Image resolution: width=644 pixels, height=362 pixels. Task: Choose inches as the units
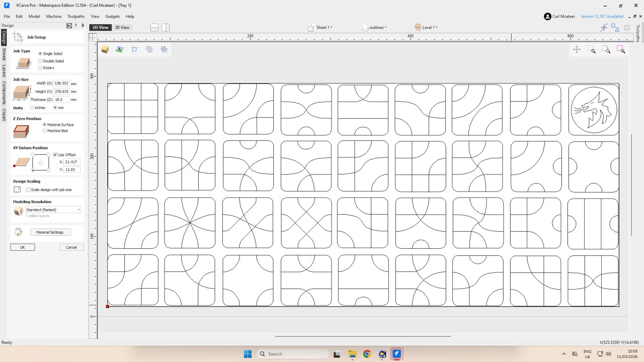(x=33, y=108)
